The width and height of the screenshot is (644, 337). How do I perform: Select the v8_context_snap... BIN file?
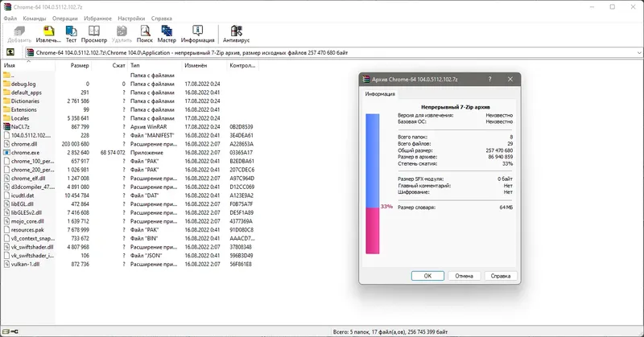tap(129, 239)
